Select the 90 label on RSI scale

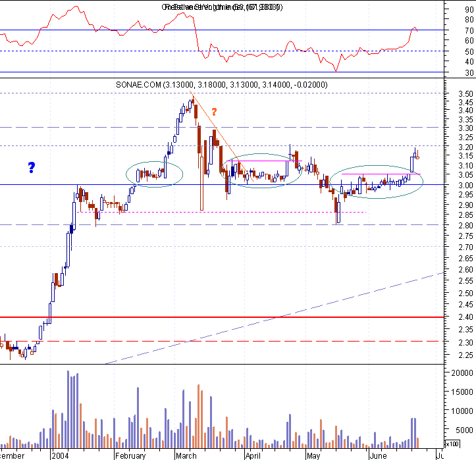point(469,10)
